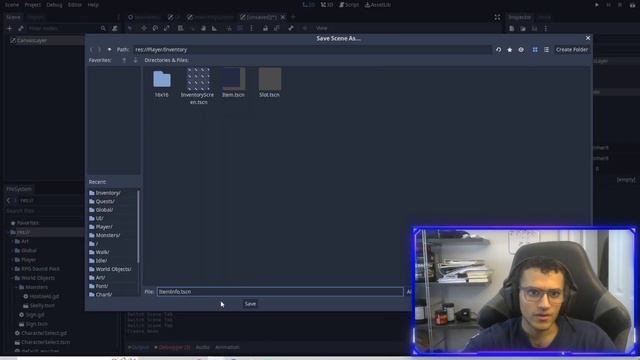Switch to the 3D workspace
Screen dimensions: 640x360
pos(327,5)
